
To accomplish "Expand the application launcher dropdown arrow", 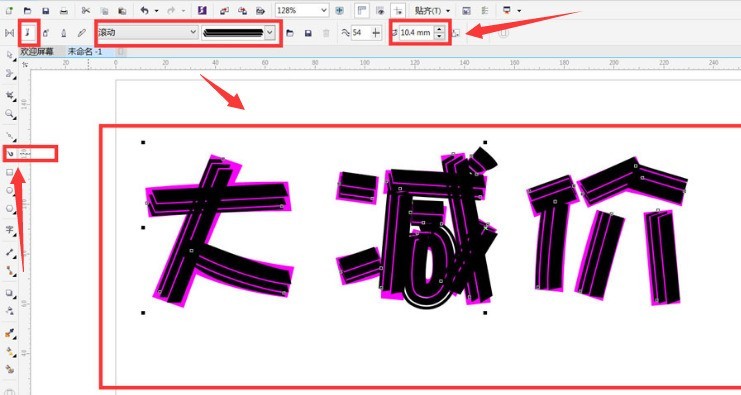I will click(519, 10).
